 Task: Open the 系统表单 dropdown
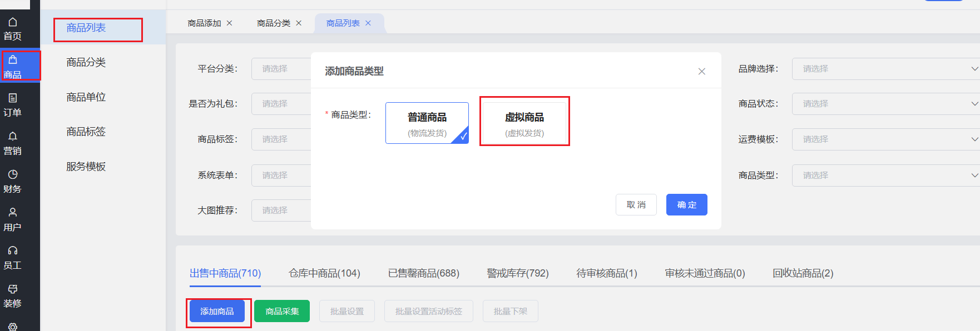tap(281, 175)
